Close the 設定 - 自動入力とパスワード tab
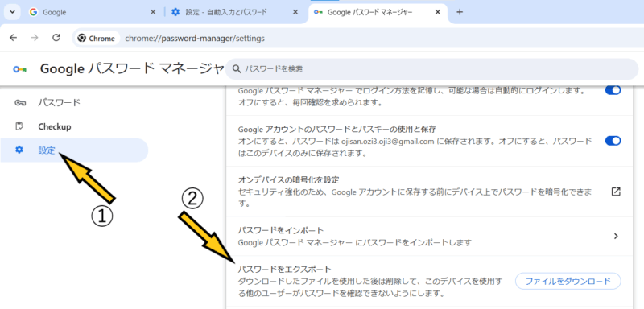 (295, 12)
